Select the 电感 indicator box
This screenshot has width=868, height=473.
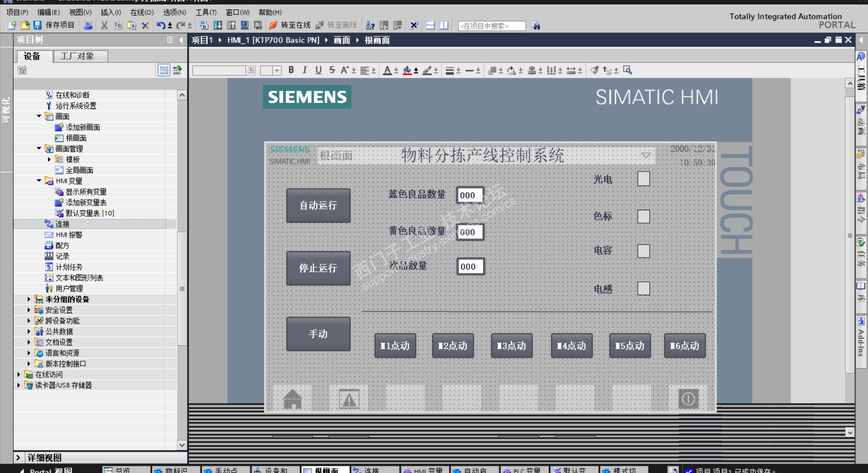[x=644, y=288]
